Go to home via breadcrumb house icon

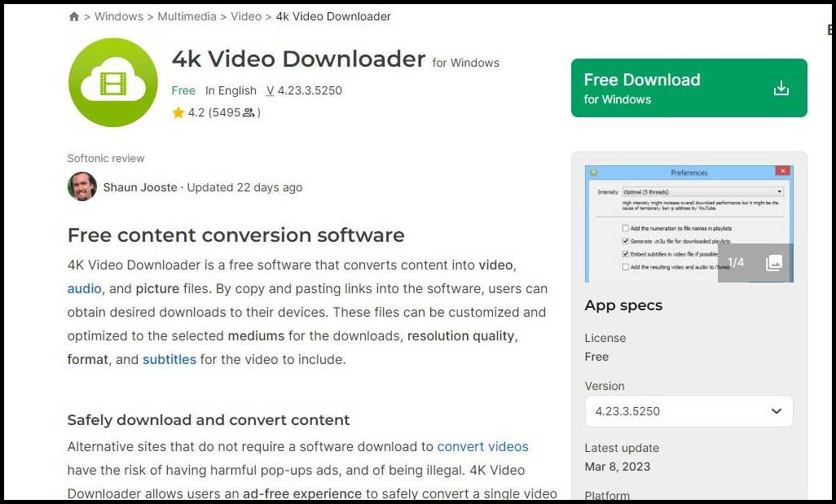(x=74, y=16)
